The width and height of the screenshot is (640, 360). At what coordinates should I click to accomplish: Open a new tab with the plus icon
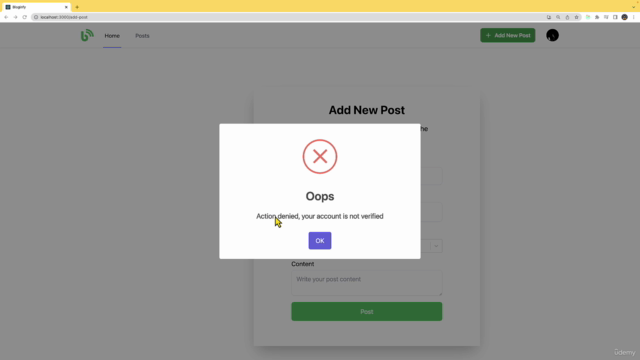77,7
